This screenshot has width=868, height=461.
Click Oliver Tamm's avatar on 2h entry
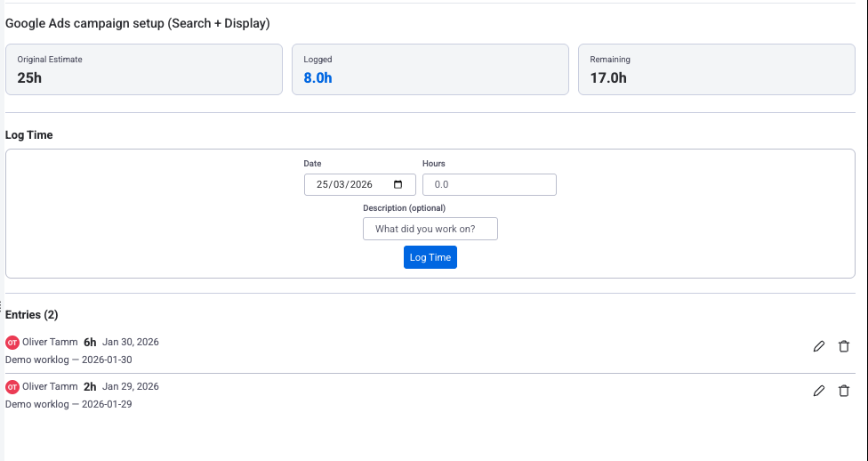click(12, 387)
